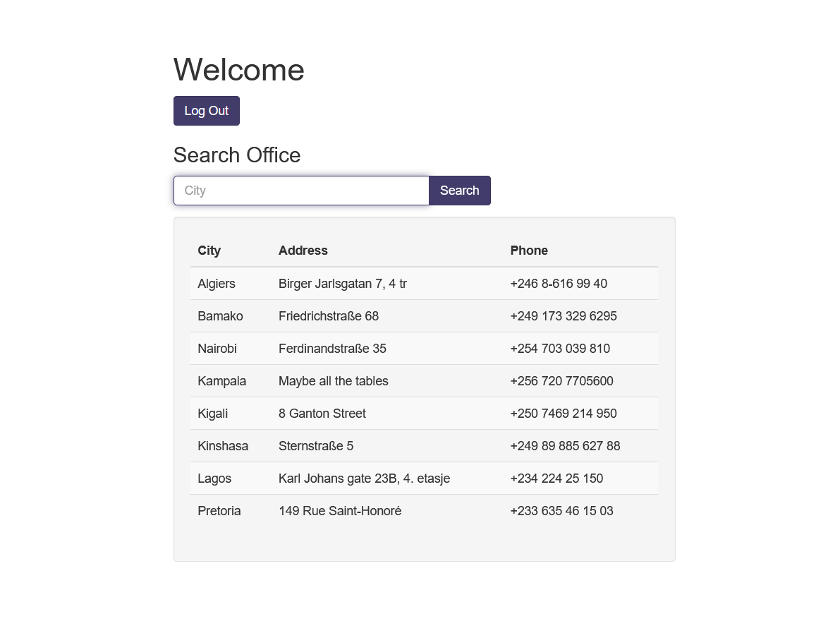Screen dimensions: 840x626
Task: Click address Maybe all the tables
Action: [333, 381]
